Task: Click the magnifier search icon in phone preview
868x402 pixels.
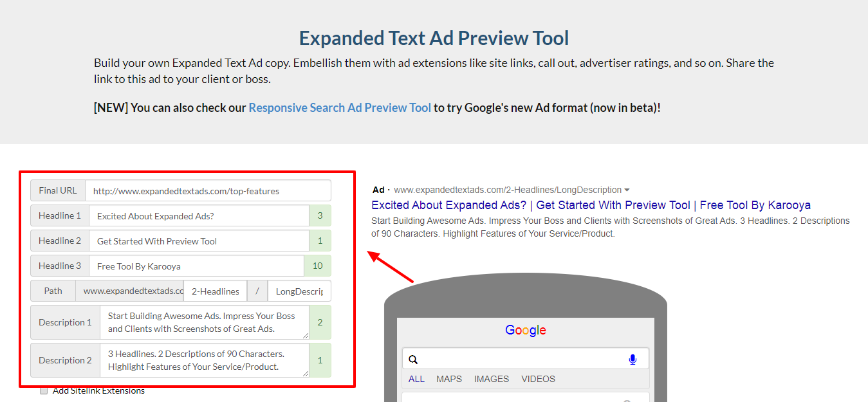Action: [413, 360]
